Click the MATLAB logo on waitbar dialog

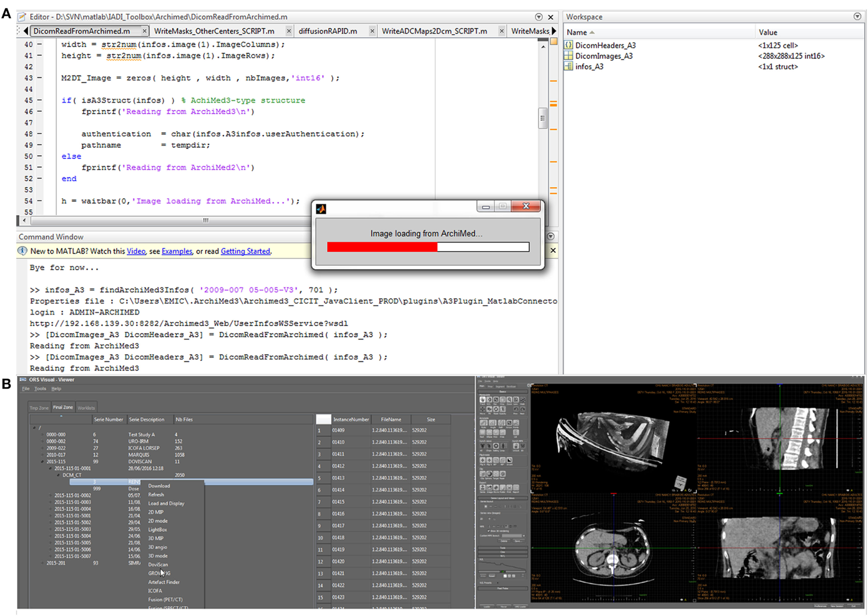(321, 209)
